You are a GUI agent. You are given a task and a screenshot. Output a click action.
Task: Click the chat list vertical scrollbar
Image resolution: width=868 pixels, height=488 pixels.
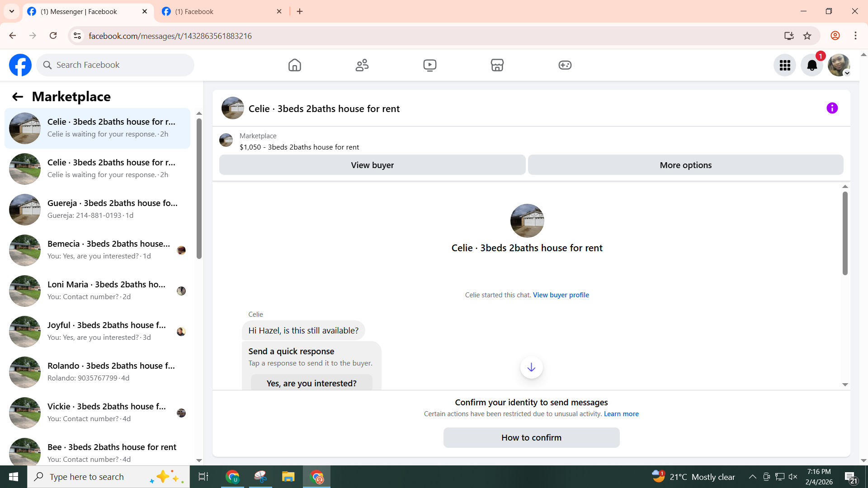point(199,189)
